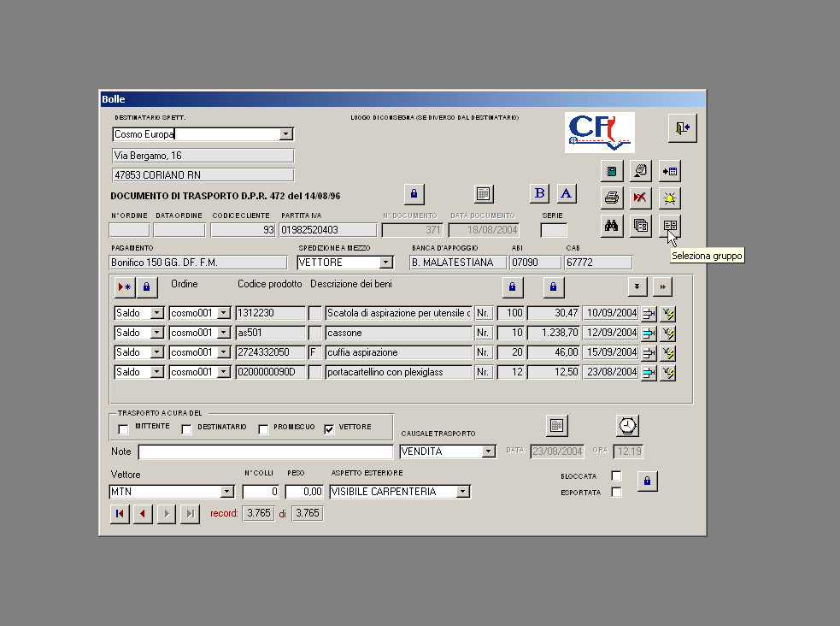Open the CAUSALE TRASPORTO VENDITA dropdown
This screenshot has height=626, width=840.
[488, 452]
